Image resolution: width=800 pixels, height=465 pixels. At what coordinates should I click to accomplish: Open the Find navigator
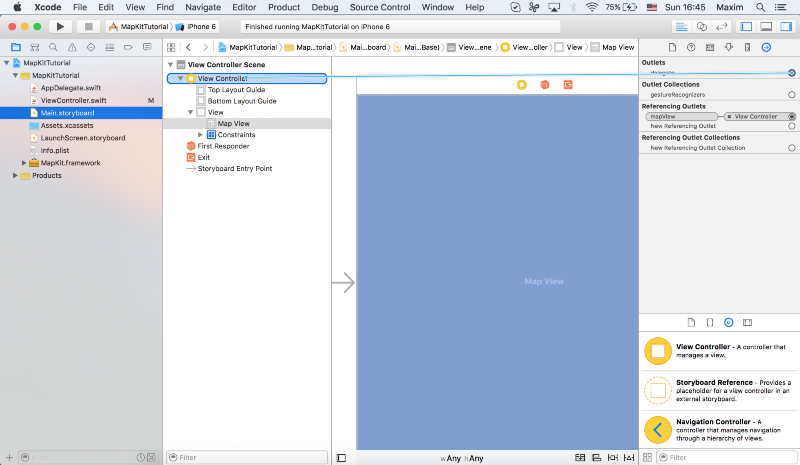[53, 47]
